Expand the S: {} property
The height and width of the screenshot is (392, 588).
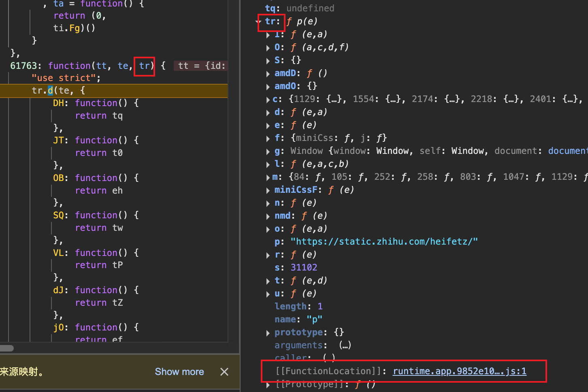pos(268,61)
